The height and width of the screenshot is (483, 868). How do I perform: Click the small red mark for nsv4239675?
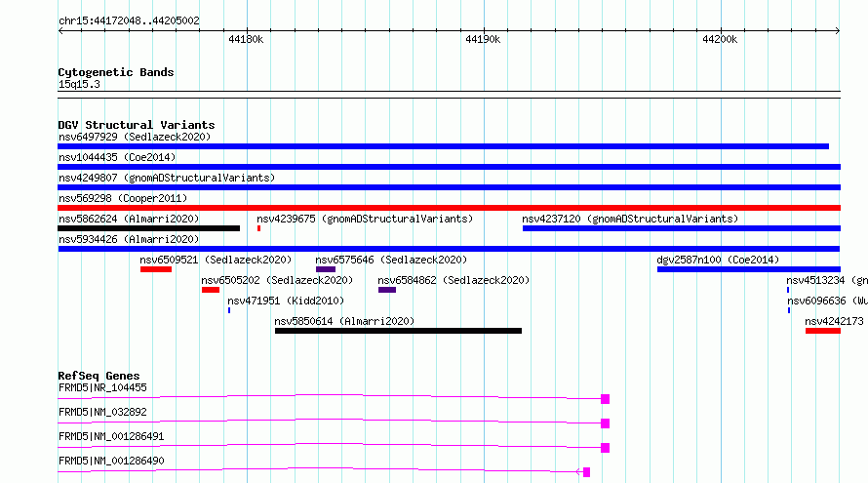[x=258, y=228]
